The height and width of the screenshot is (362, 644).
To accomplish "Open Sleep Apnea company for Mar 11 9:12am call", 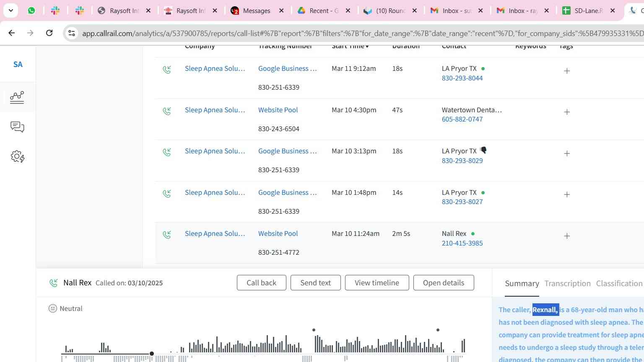I will coord(215,68).
